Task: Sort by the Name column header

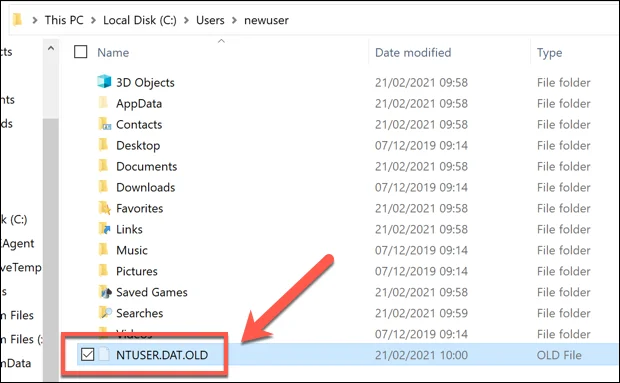Action: tap(113, 53)
